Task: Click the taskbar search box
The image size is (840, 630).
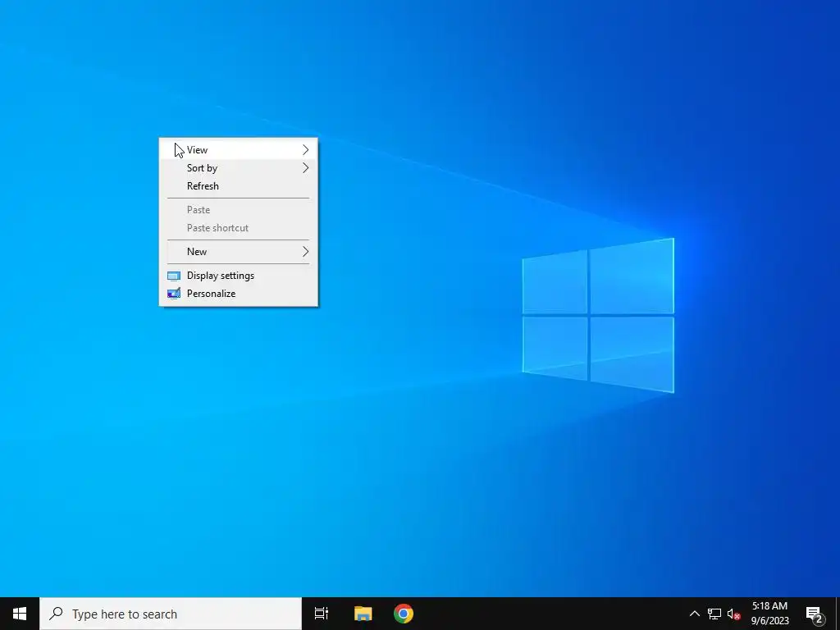Action: click(171, 614)
